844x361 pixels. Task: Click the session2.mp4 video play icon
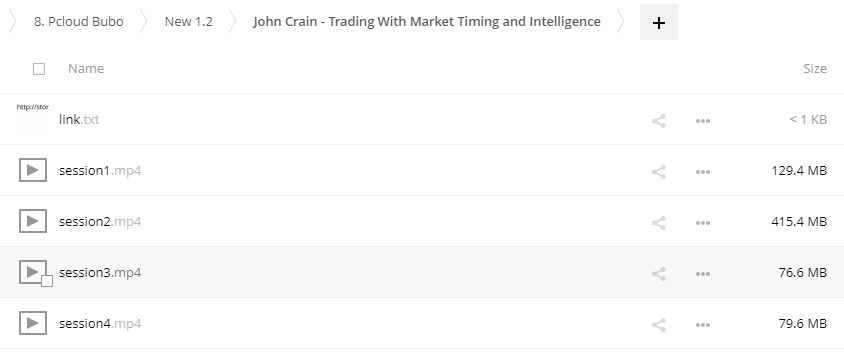pyautogui.click(x=33, y=221)
